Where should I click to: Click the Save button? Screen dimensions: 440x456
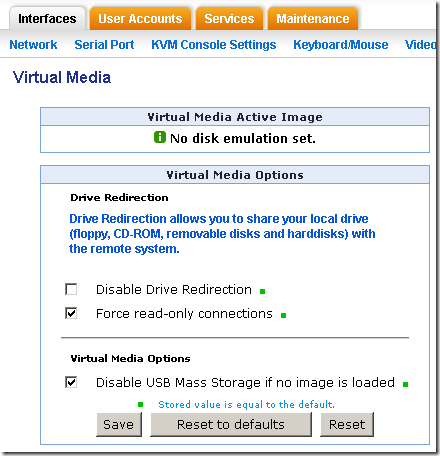[x=119, y=424]
